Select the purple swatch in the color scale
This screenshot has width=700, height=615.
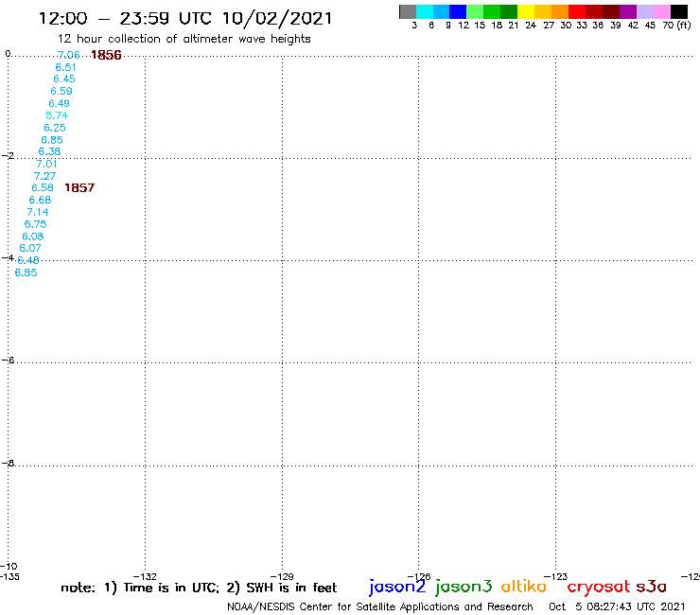tap(628, 11)
